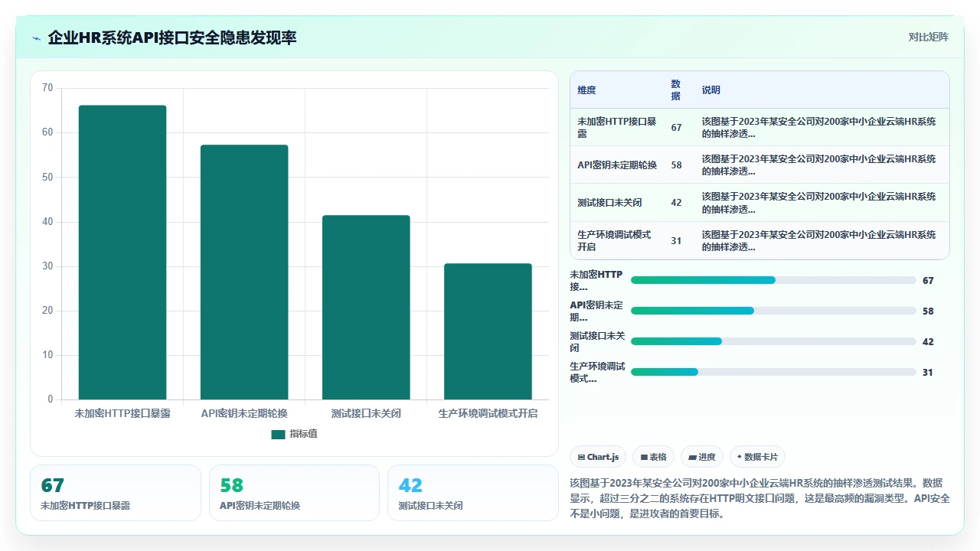Image resolution: width=980 pixels, height=551 pixels.
Task: Select the 进度 tag chip
Action: pos(701,457)
